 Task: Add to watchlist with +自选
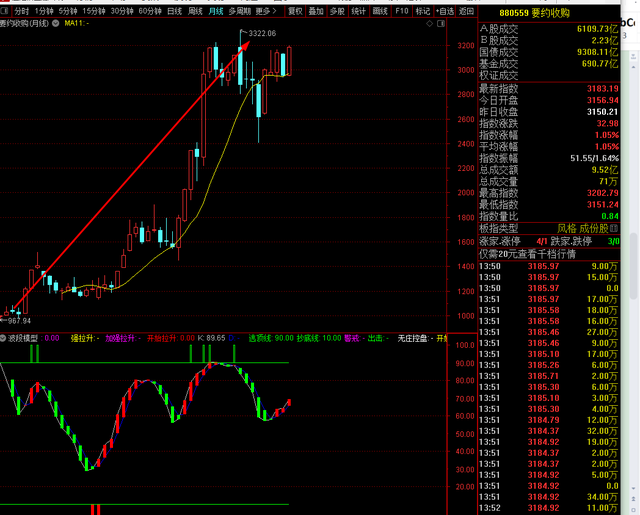click(x=443, y=11)
